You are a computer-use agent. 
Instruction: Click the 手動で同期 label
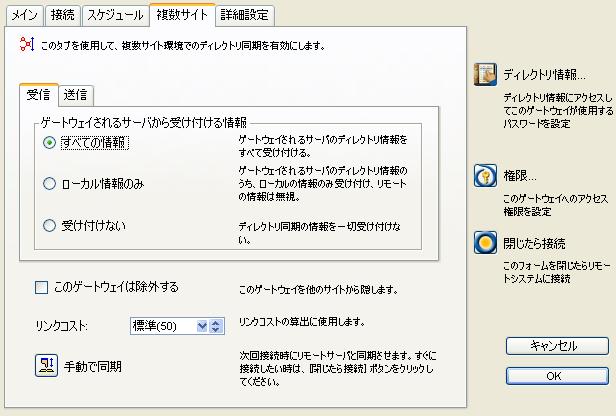click(93, 367)
